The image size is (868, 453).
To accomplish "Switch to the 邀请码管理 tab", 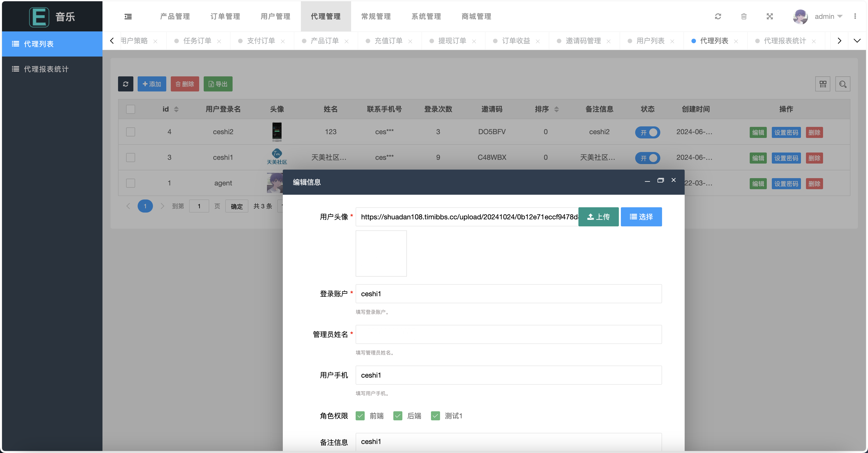I will tap(584, 40).
